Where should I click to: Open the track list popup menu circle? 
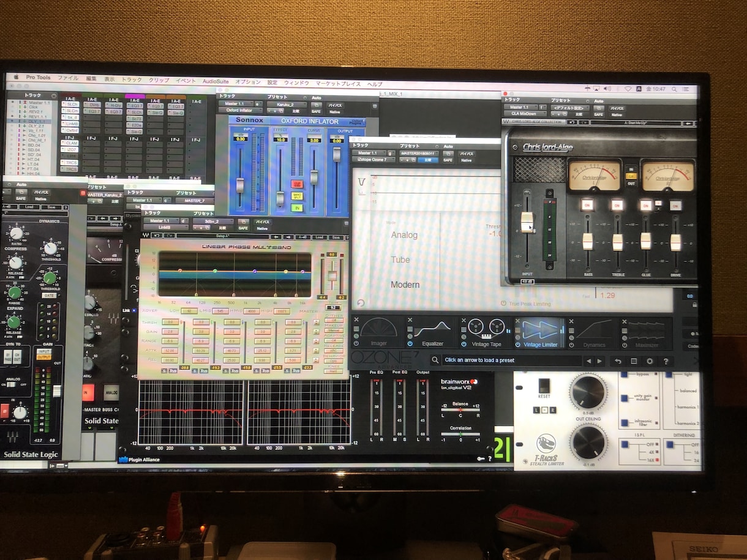click(54, 96)
